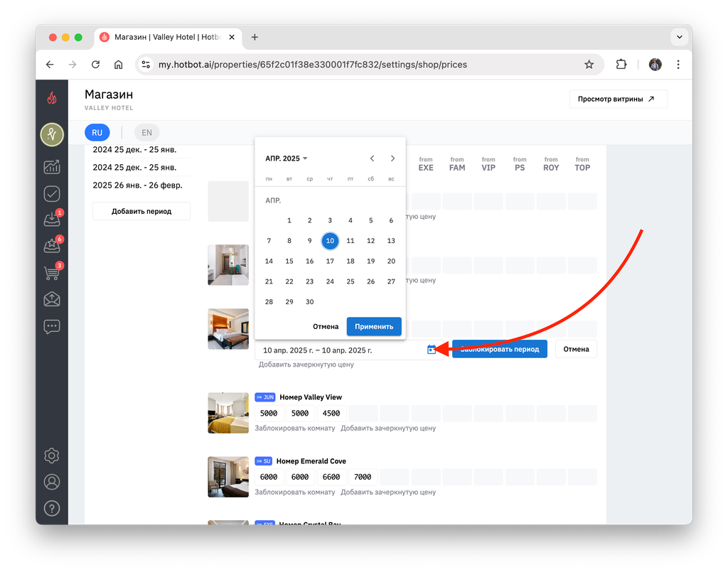Close the Магазин browser tab
Viewport: 728px width, 572px height.
click(x=232, y=37)
